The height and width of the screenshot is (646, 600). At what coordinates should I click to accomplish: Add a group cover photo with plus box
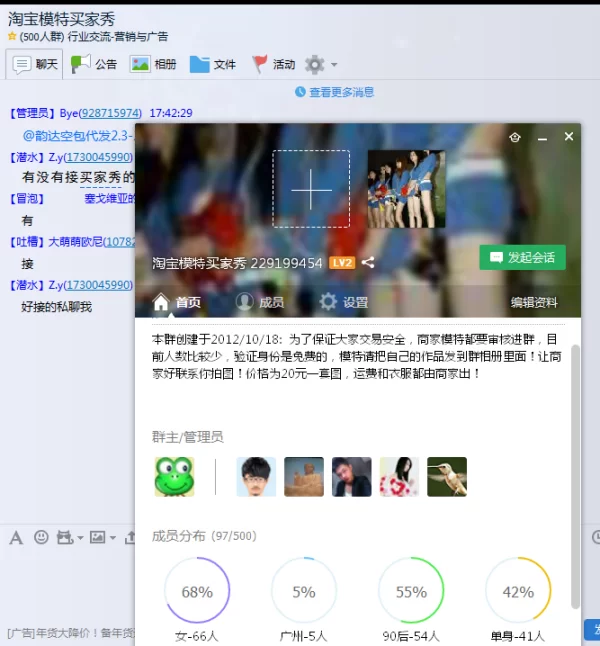pyautogui.click(x=311, y=189)
